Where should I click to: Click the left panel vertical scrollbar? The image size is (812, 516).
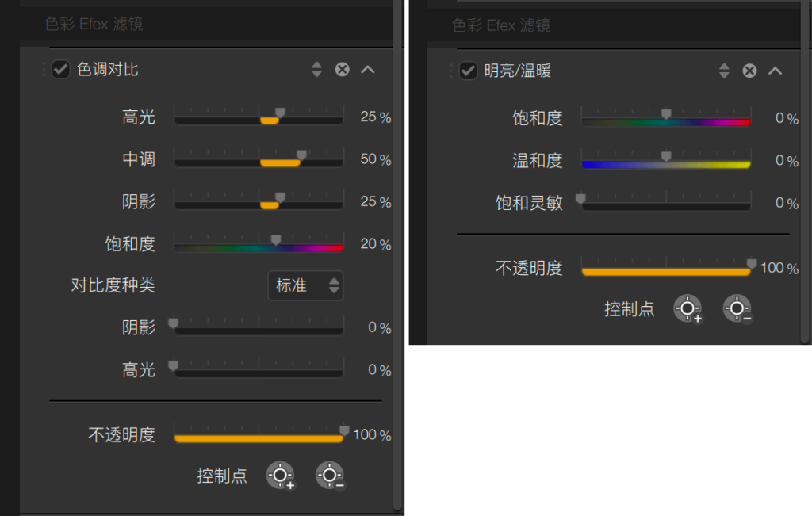tap(398, 238)
